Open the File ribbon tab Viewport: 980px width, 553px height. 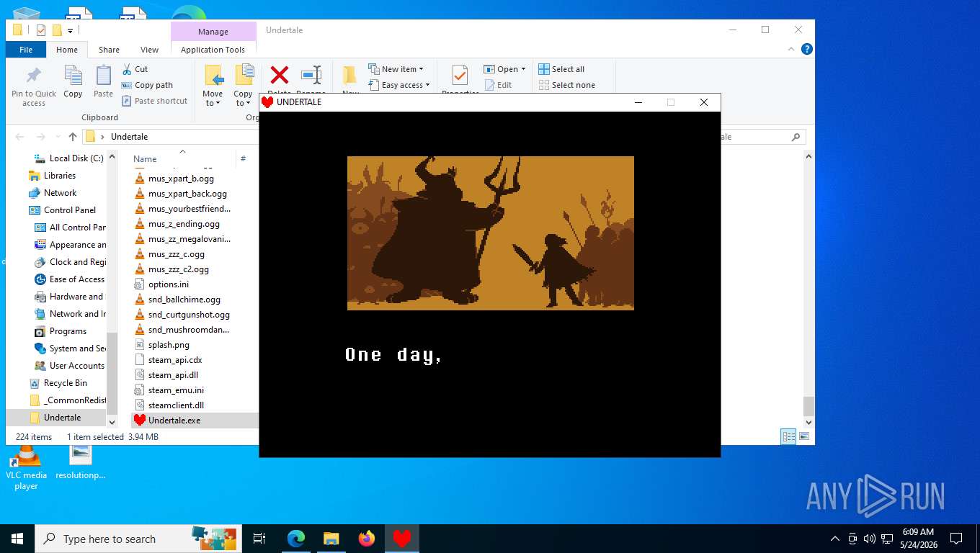click(x=26, y=50)
